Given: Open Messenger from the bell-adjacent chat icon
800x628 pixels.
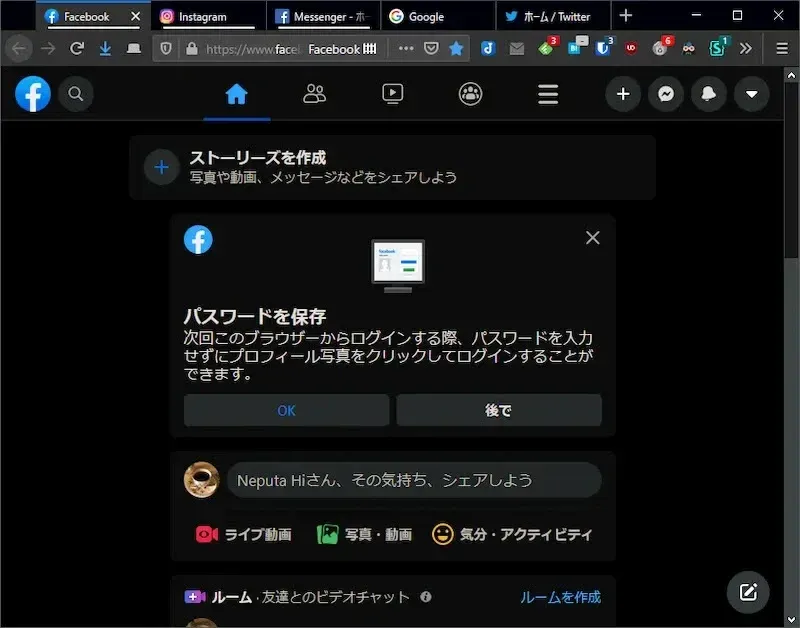Looking at the screenshot, I should 666,94.
